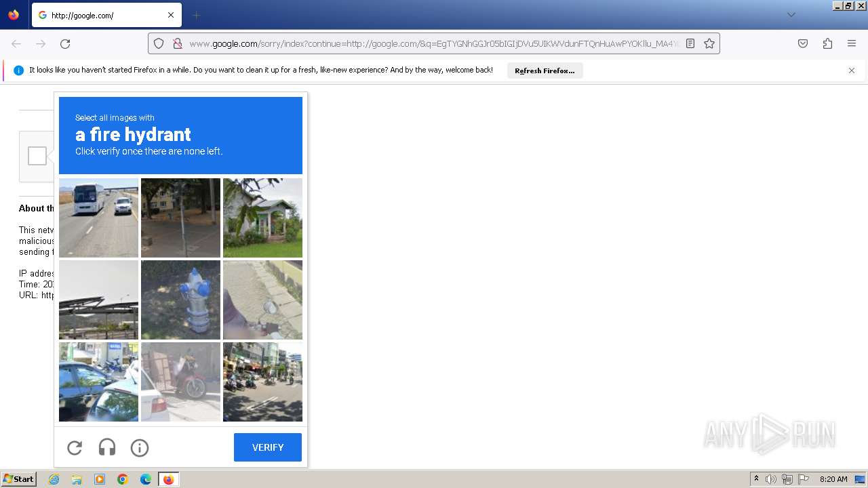Go back to previous page
Viewport: 868px width, 488px height.
[16, 43]
